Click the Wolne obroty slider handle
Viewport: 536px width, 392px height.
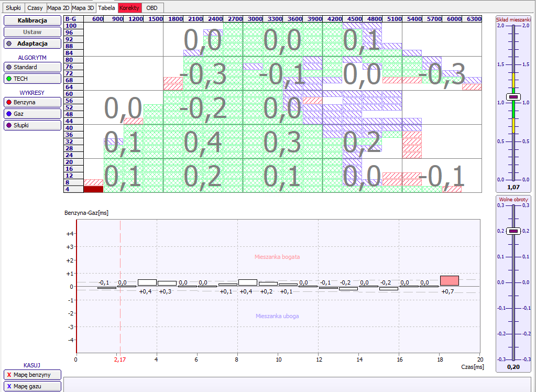[x=513, y=231]
